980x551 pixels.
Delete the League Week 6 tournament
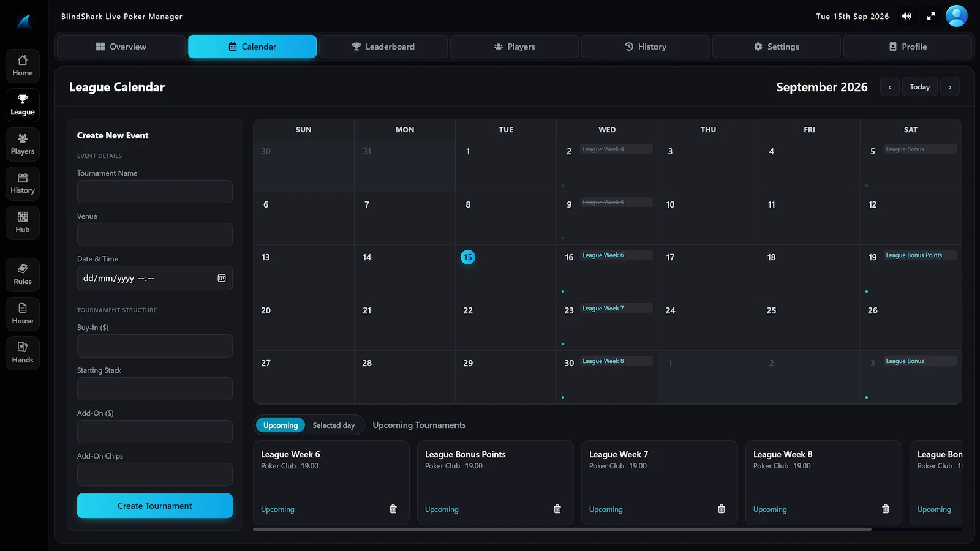pyautogui.click(x=393, y=509)
